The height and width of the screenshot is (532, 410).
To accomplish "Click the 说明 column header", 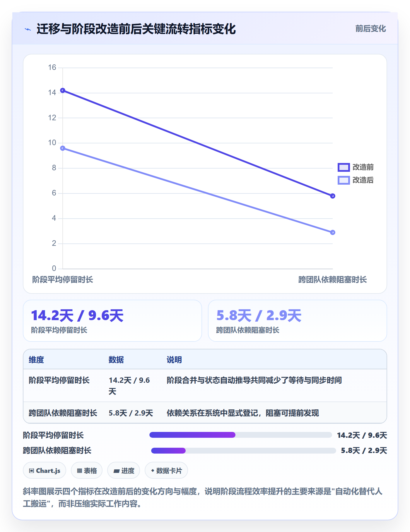I will click(174, 360).
